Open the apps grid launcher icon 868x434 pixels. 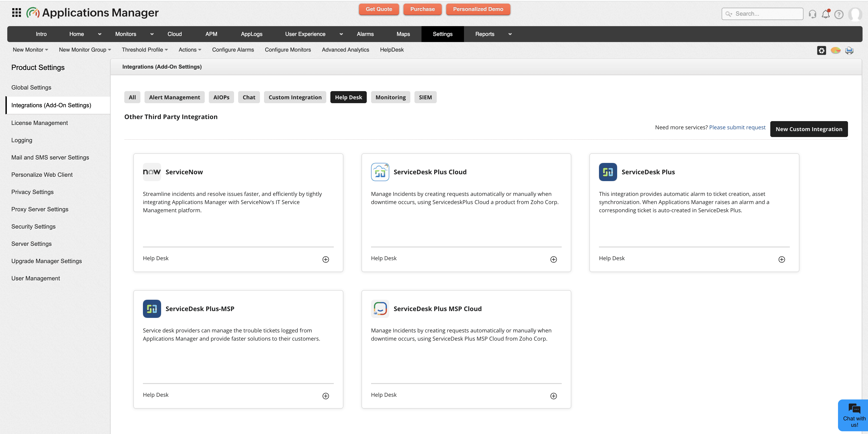[17, 13]
